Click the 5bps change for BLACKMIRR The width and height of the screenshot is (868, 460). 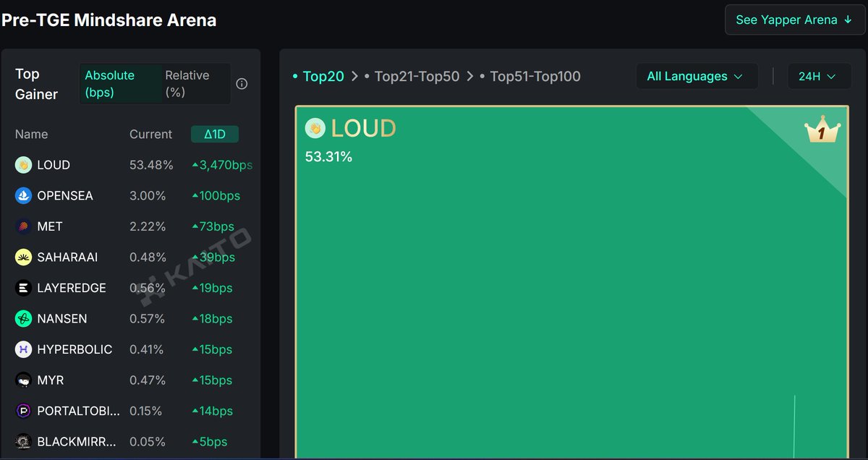point(209,441)
